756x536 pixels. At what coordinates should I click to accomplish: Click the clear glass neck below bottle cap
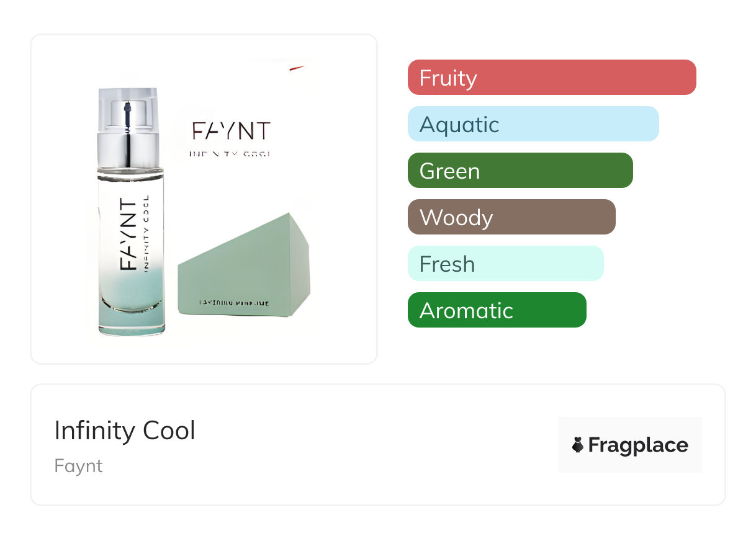tap(130, 172)
